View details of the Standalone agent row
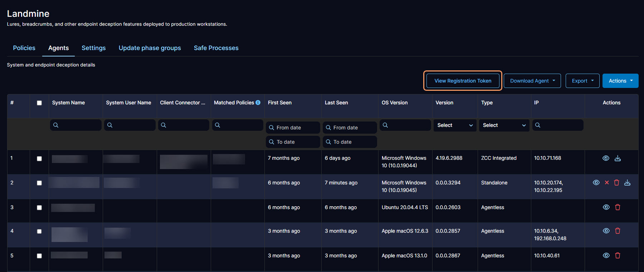644x272 pixels. tap(596, 183)
